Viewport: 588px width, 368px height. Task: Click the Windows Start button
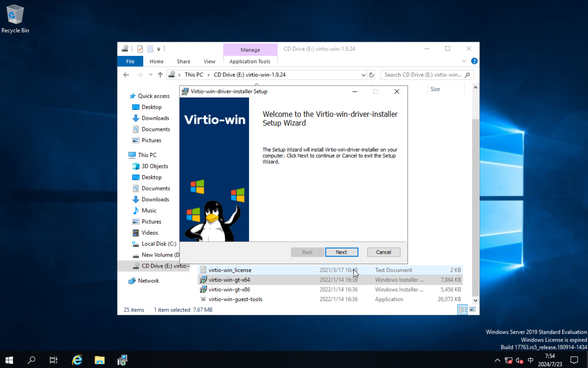click(x=10, y=360)
